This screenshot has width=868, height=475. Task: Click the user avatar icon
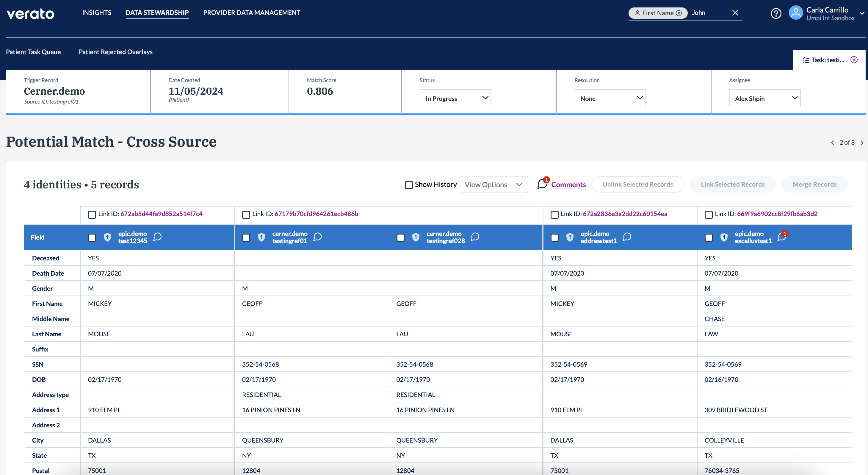coord(795,13)
